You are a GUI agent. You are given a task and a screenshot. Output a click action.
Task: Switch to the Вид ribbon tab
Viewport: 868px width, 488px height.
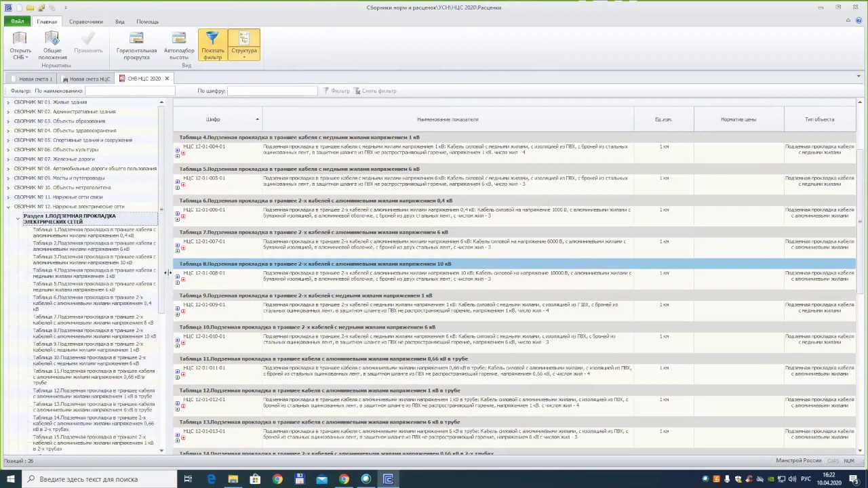(119, 22)
